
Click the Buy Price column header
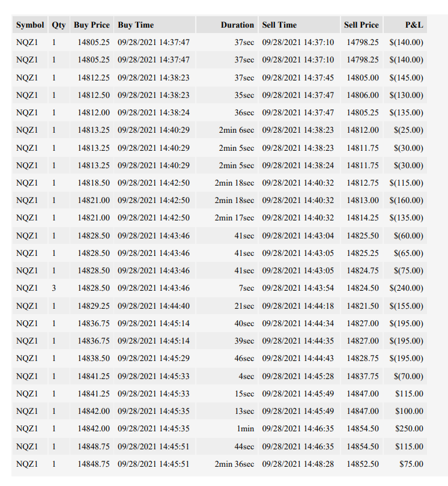pos(92,25)
